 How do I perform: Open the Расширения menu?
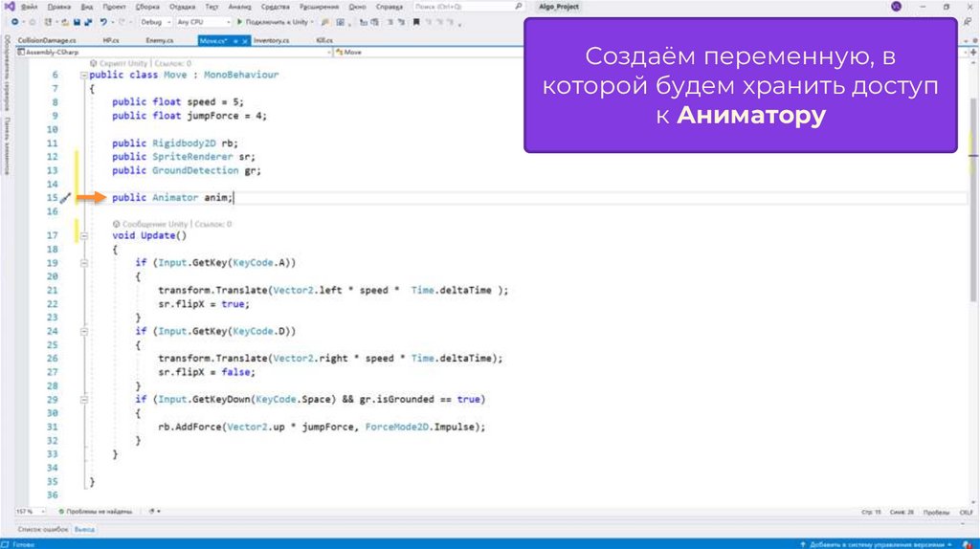pyautogui.click(x=319, y=7)
